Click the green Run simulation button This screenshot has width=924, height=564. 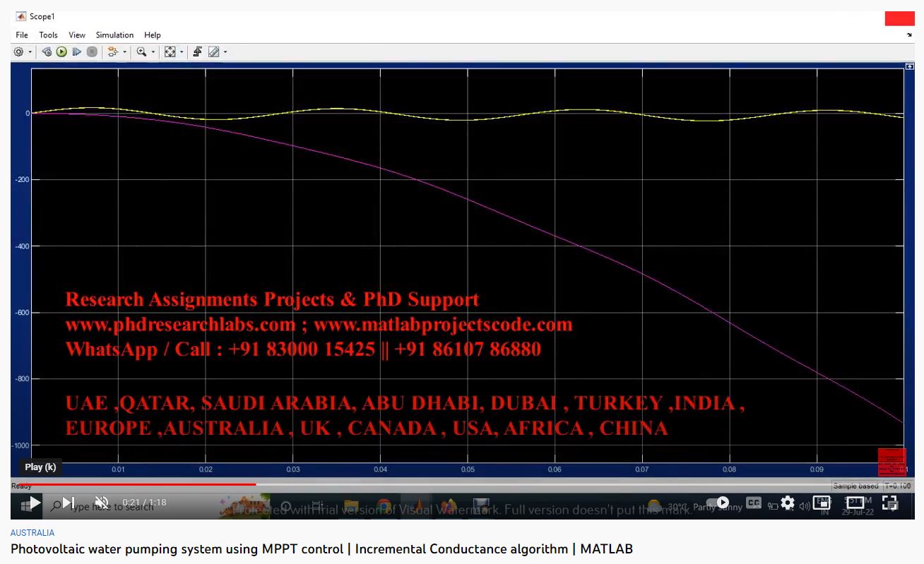(x=61, y=52)
